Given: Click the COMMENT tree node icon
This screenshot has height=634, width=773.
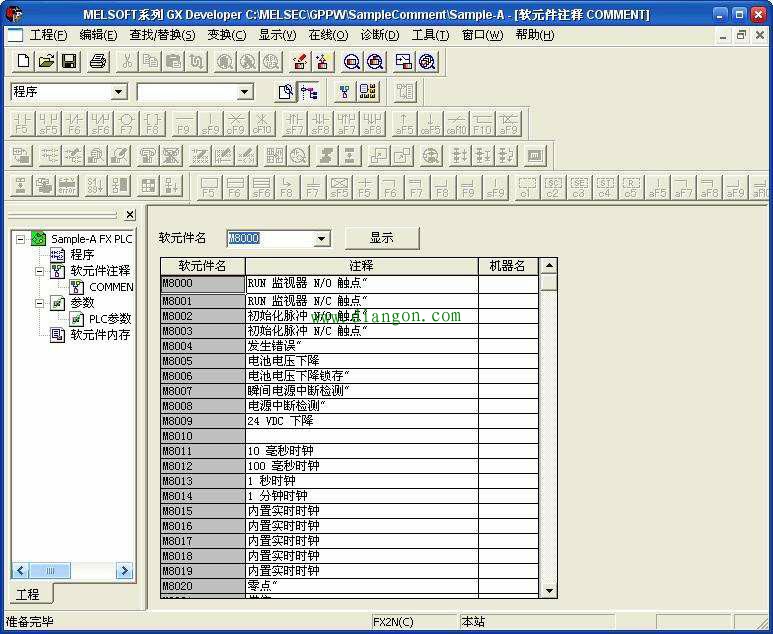Looking at the screenshot, I should click(x=76, y=287).
